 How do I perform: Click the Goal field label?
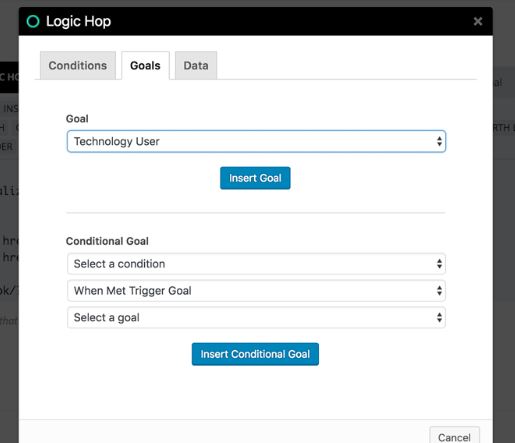click(x=77, y=119)
